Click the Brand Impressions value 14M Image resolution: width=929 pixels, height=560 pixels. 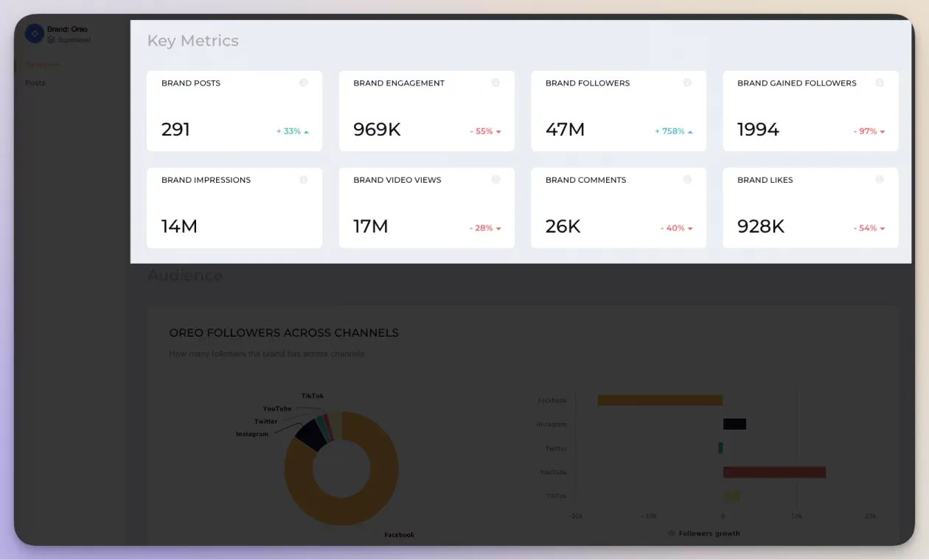tap(179, 226)
